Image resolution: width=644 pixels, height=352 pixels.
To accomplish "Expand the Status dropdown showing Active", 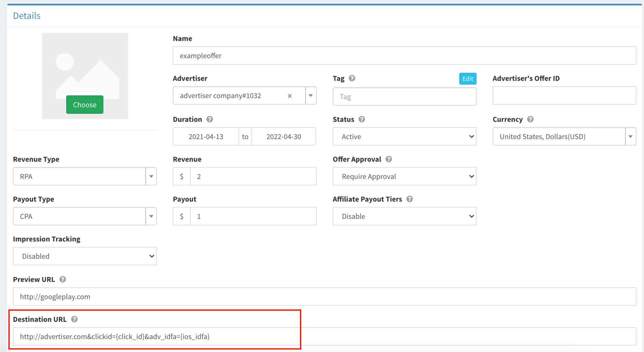I will [404, 137].
